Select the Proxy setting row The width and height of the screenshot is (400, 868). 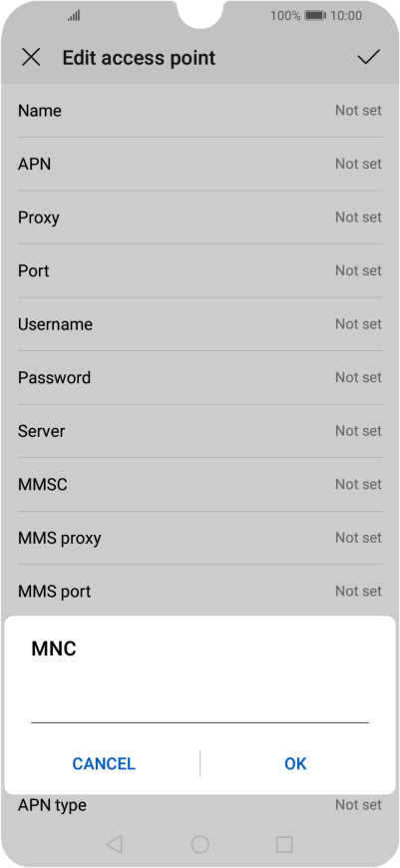tap(200, 217)
